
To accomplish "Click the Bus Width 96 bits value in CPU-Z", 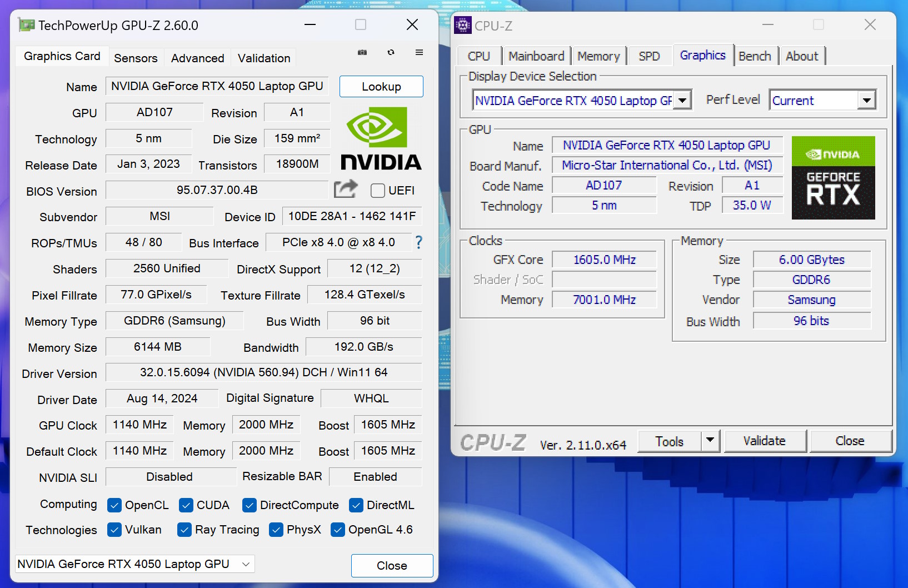I will tap(812, 321).
